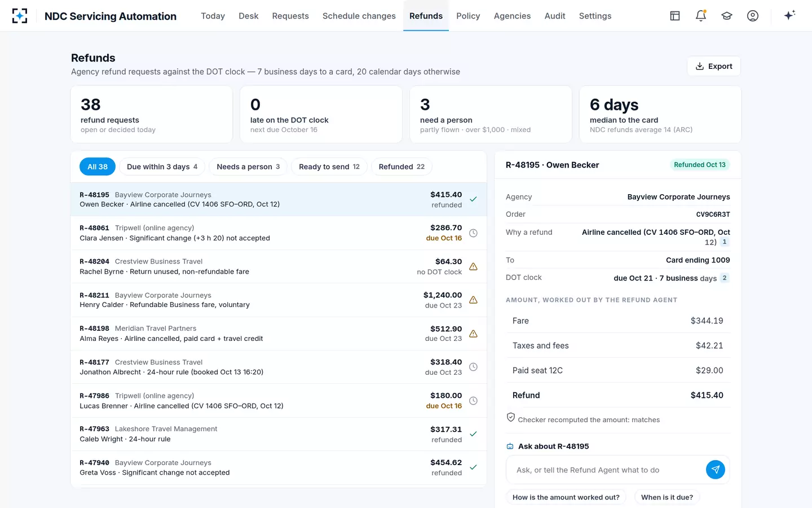Open Schedule changes tab

click(359, 16)
